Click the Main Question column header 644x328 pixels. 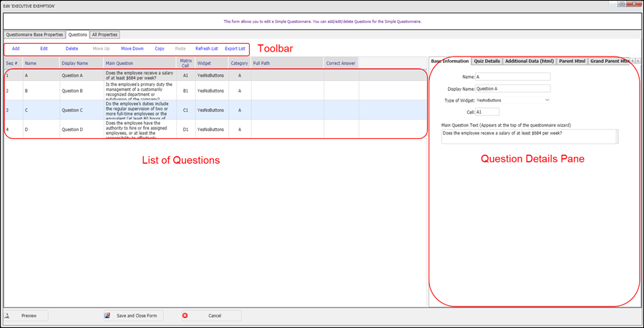point(140,63)
